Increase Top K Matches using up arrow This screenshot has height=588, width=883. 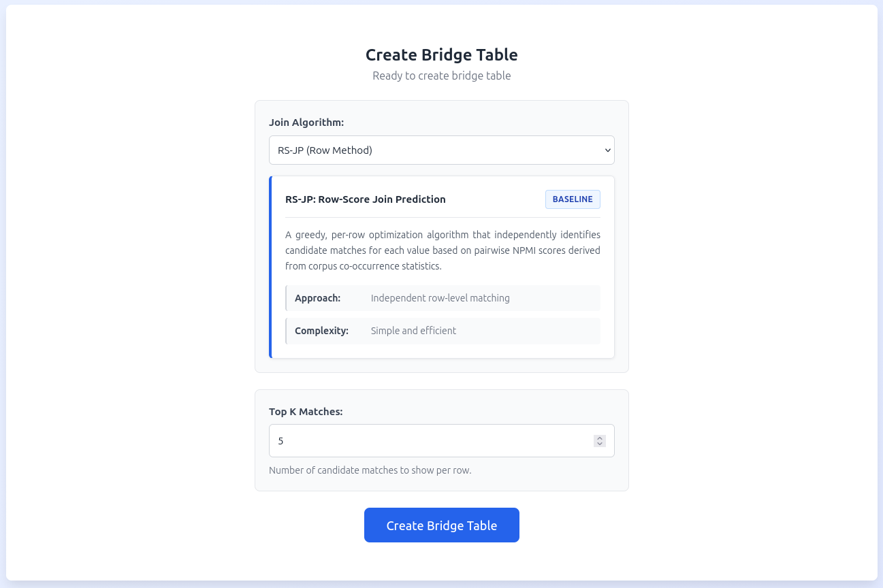[600, 438]
